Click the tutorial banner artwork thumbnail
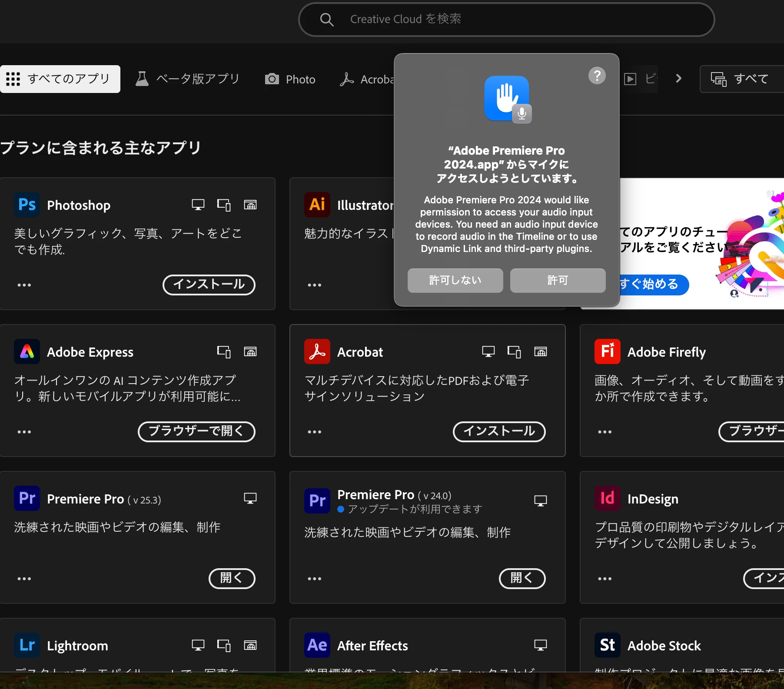 [751, 244]
